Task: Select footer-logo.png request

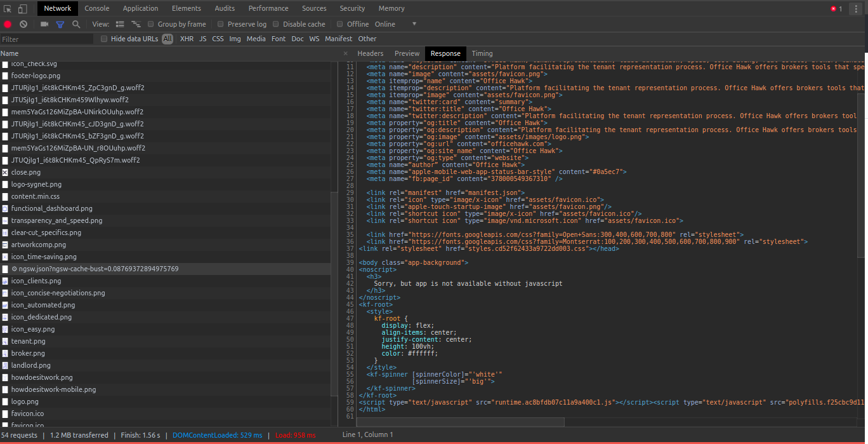Action: tap(36, 76)
